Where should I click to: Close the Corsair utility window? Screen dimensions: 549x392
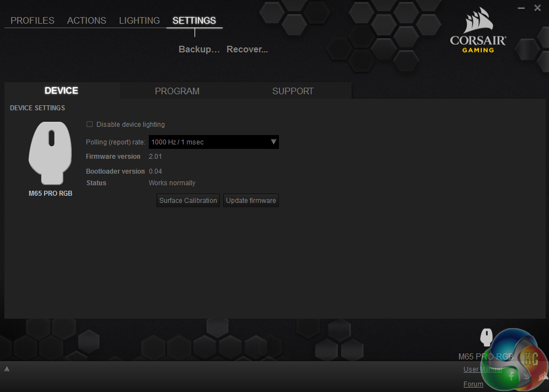pos(537,8)
